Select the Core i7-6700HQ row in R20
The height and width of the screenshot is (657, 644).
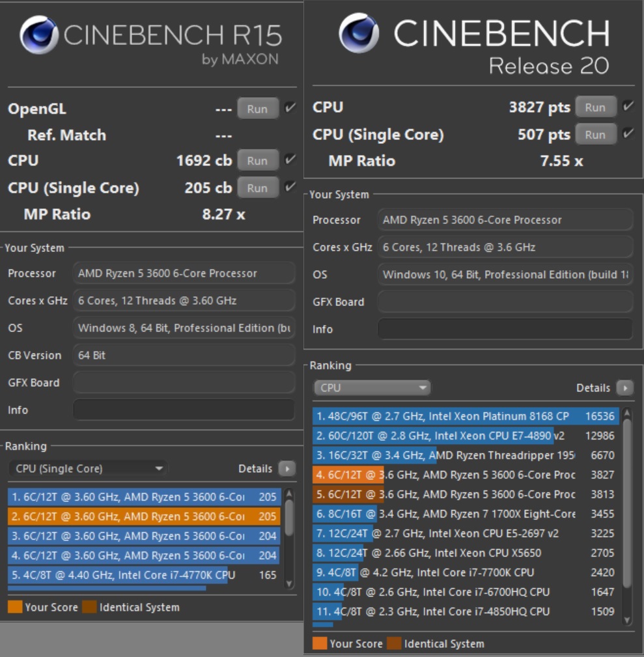tap(466, 592)
